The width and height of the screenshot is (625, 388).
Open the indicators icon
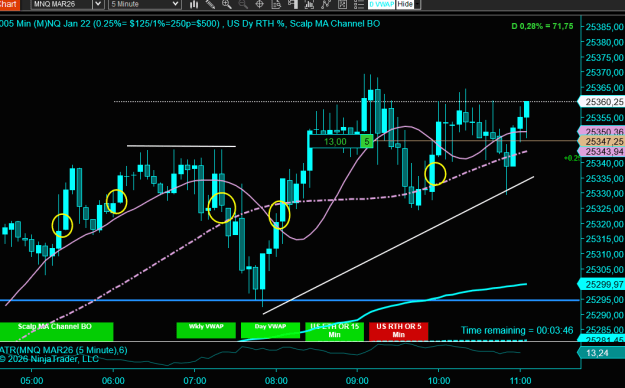click(x=309, y=4)
